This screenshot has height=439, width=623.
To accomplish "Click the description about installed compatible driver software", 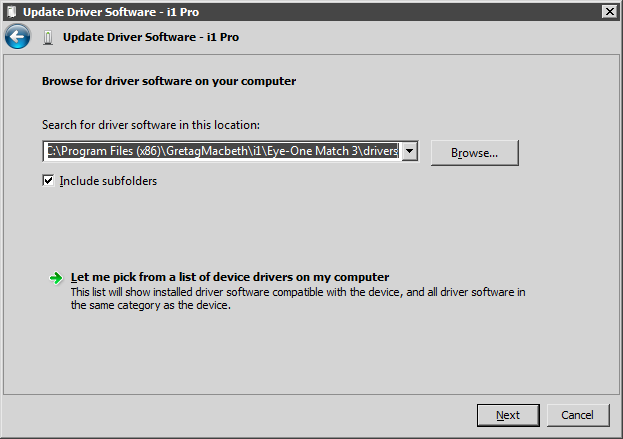I will pos(298,299).
